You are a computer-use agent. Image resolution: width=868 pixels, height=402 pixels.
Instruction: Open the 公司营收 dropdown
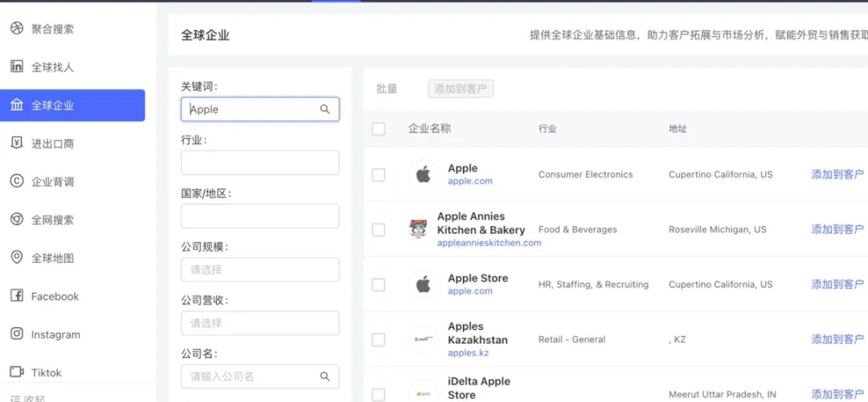tap(260, 323)
